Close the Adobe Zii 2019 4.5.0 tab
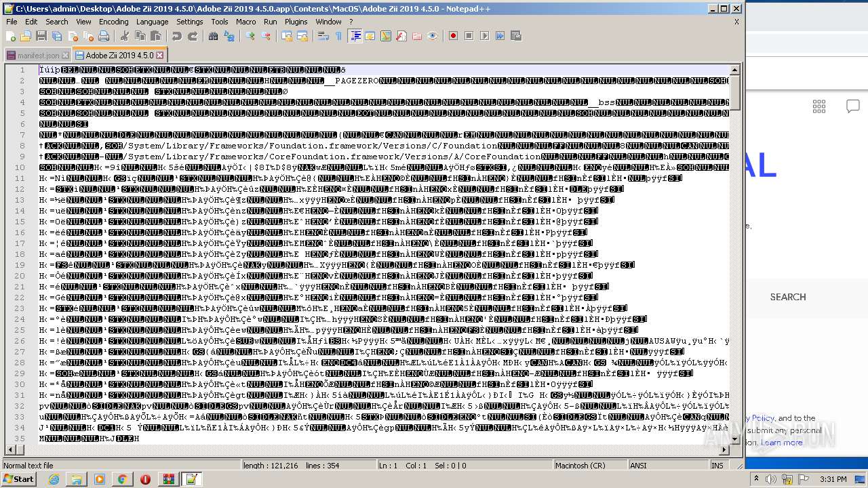This screenshot has width=868, height=488. 159,55
